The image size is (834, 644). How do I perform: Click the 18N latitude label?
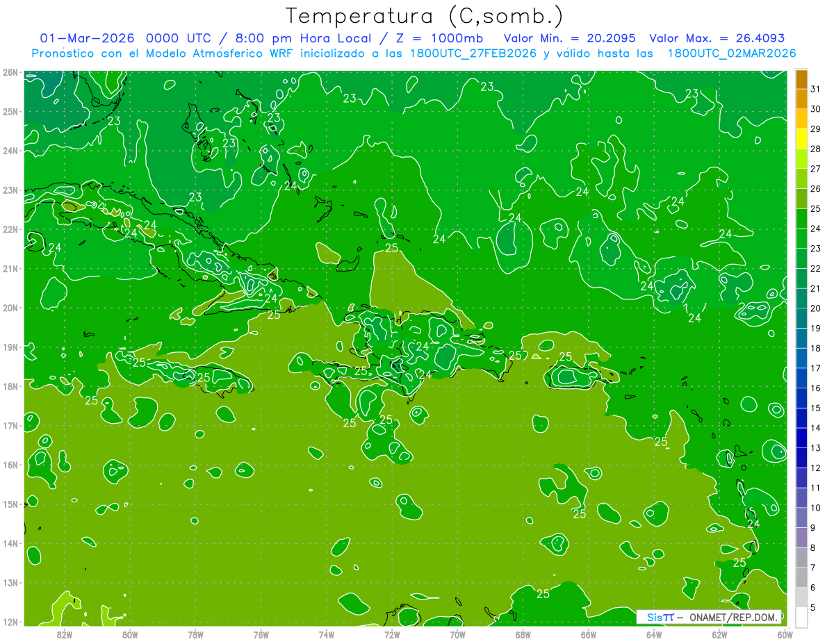(x=10, y=386)
